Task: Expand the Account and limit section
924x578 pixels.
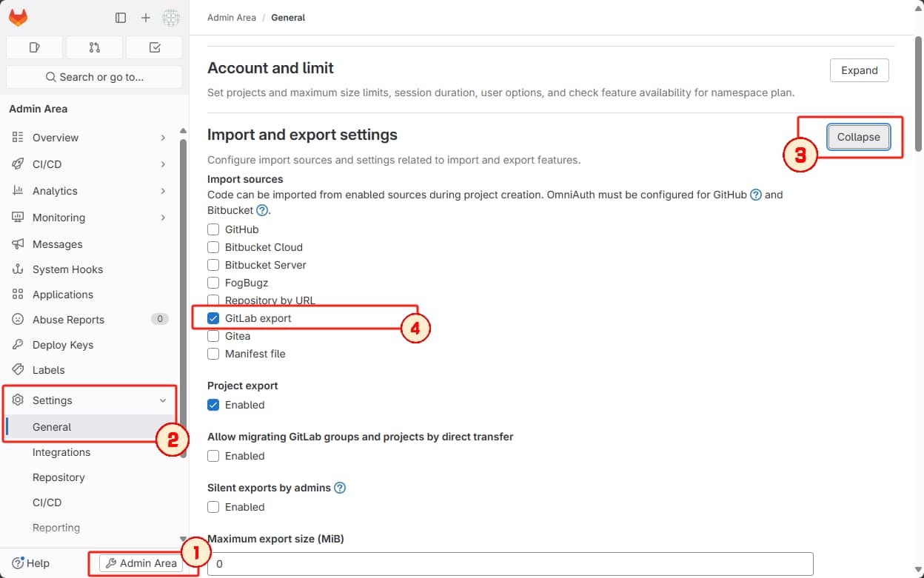Action: coord(859,70)
